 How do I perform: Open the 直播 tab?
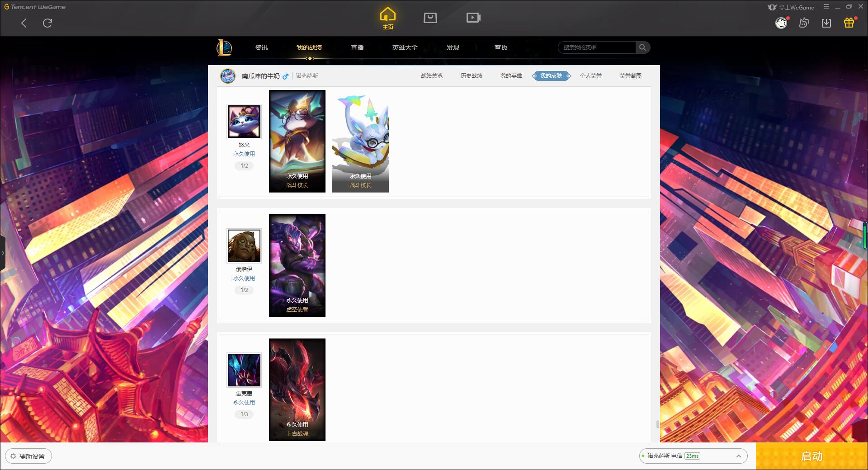pos(357,47)
